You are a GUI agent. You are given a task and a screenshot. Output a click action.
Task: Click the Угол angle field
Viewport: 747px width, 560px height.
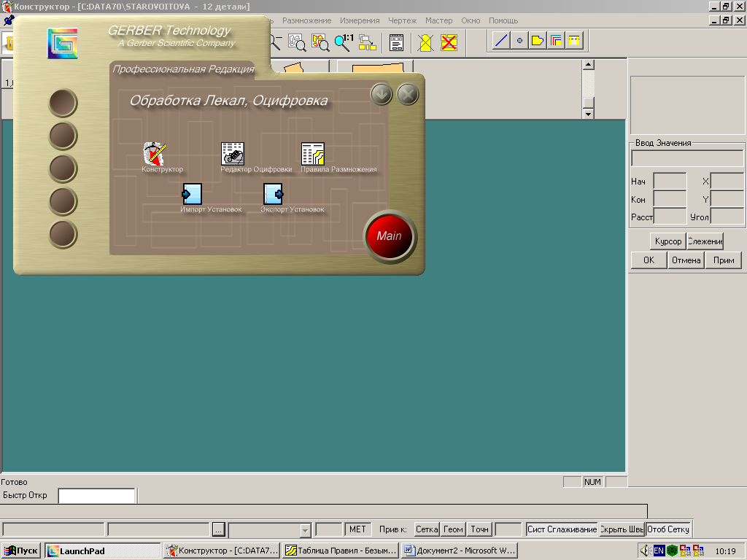tap(727, 216)
